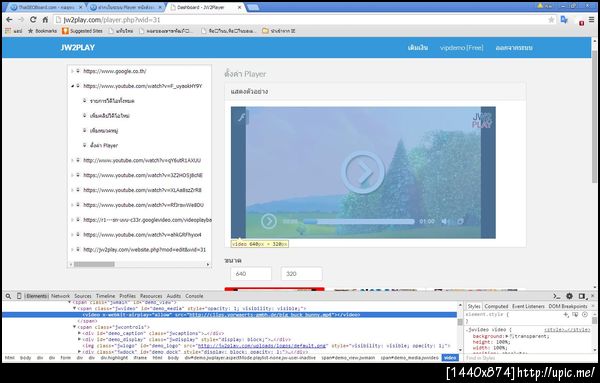This screenshot has height=383, width=600.
Task: Open the uploads/logos/default.png link in DOM
Action: point(262,346)
